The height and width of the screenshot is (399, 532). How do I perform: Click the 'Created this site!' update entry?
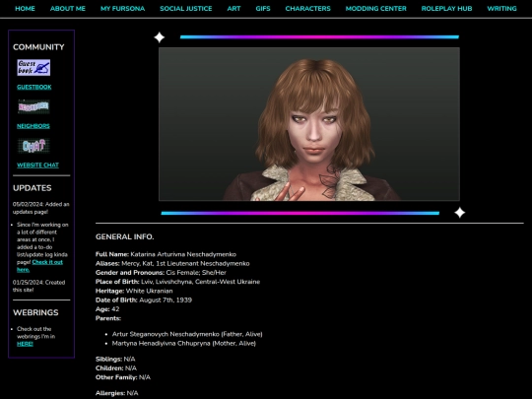point(38,286)
